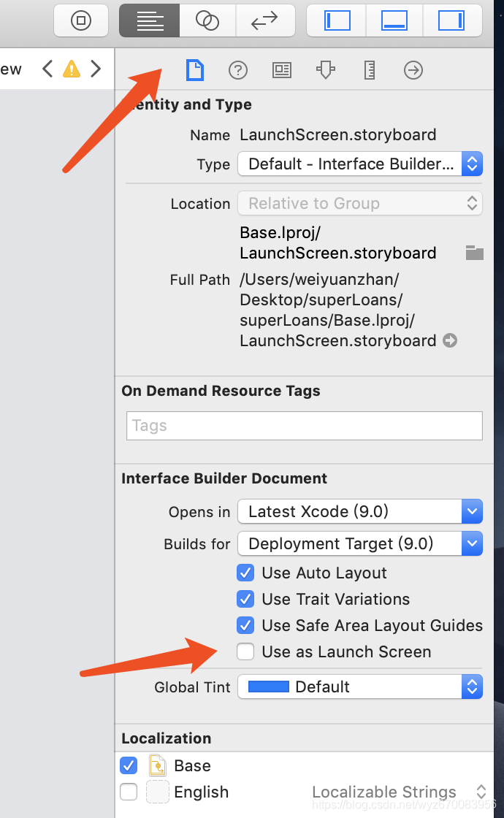
Task: Open the Opens in Latest Xcode dropdown
Action: point(360,511)
